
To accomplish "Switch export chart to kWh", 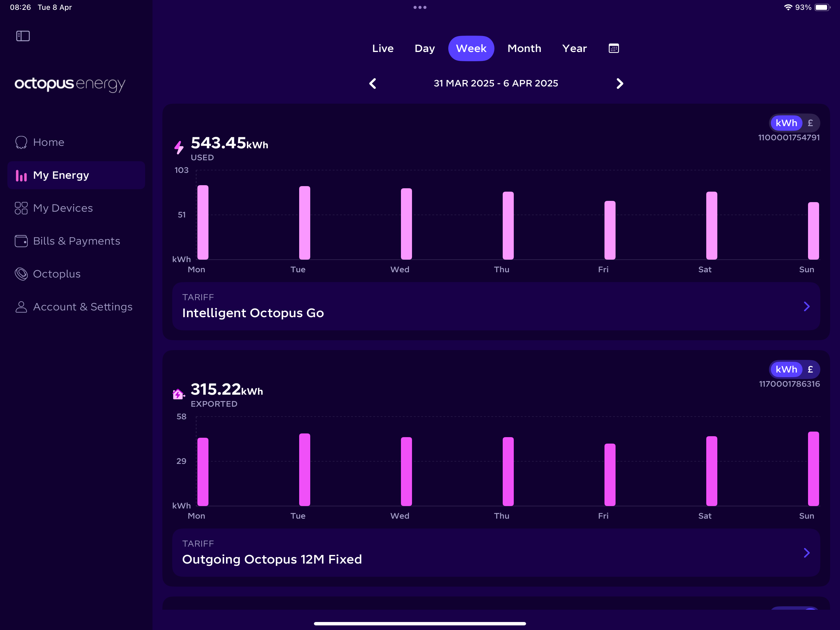I will 786,369.
